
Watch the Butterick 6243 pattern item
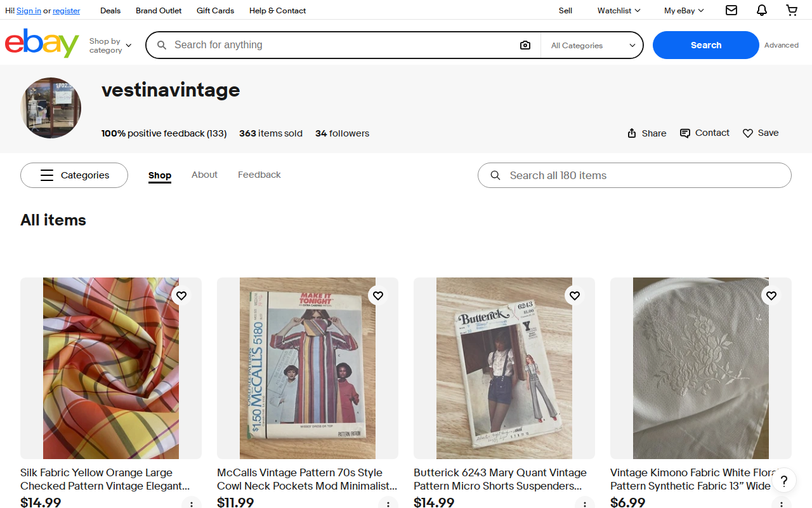(x=575, y=295)
